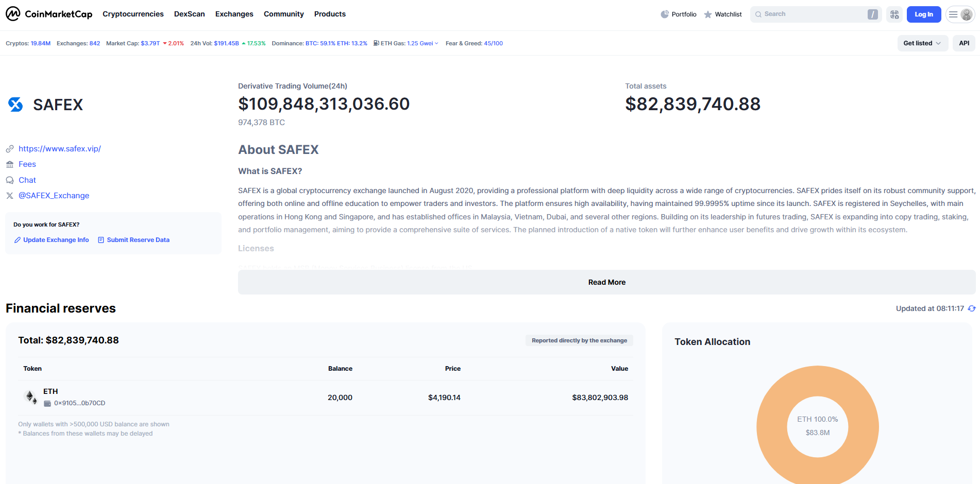Click the slash shortcut key icon
Viewport: 980px width, 484px height.
tap(872, 14)
